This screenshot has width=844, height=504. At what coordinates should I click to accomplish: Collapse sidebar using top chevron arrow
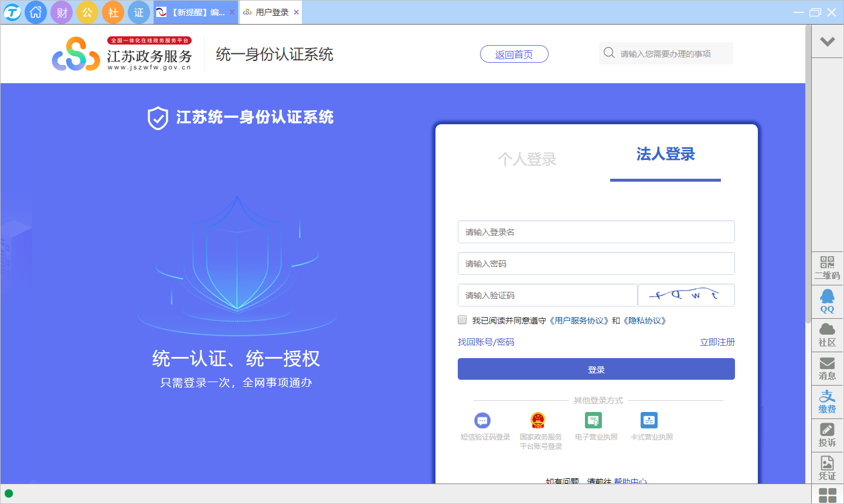pos(827,42)
